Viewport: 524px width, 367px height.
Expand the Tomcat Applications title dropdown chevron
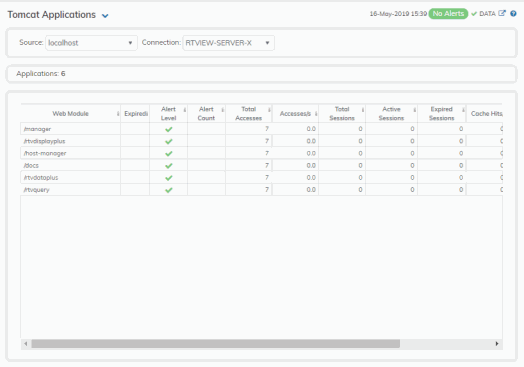105,16
